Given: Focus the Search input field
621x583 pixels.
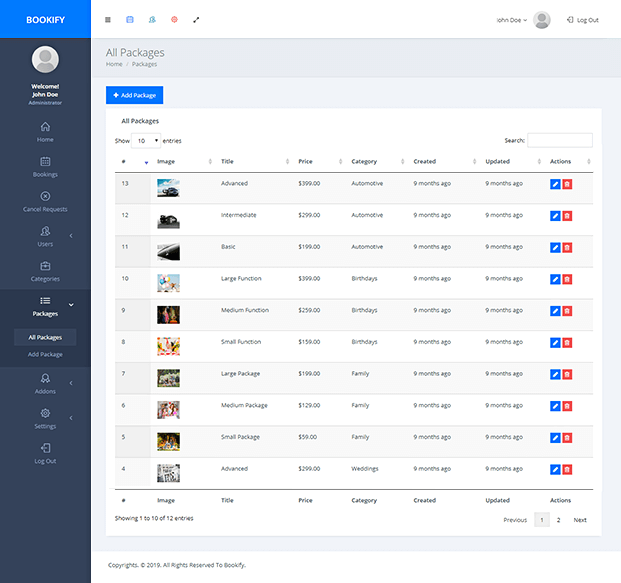Looking at the screenshot, I should coord(560,140).
